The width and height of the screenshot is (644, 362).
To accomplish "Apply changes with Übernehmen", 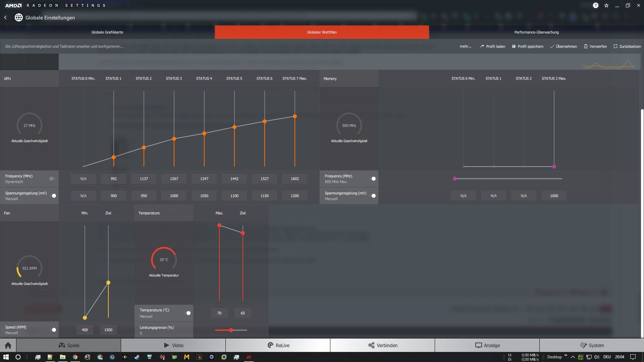I will (563, 47).
